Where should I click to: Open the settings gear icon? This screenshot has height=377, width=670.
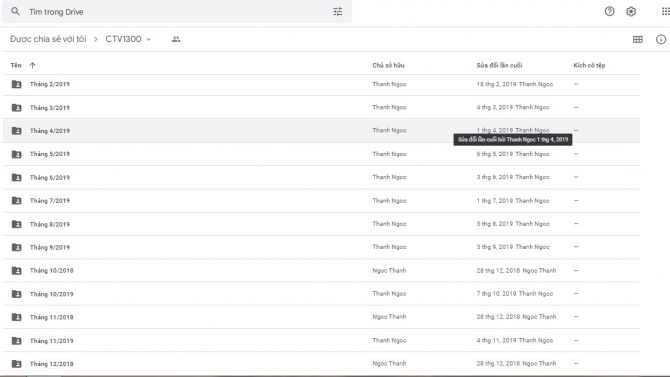pyautogui.click(x=631, y=12)
